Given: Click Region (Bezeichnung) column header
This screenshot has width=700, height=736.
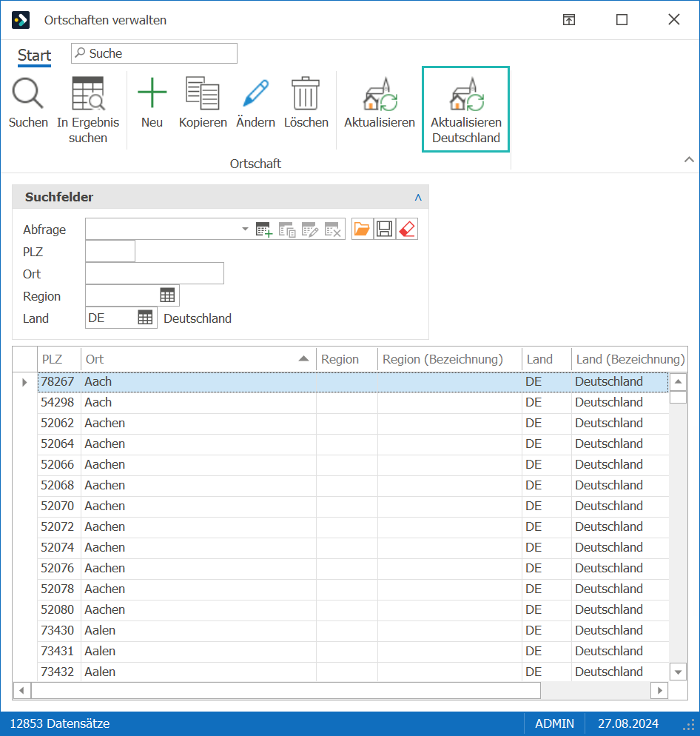Looking at the screenshot, I should coord(450,359).
